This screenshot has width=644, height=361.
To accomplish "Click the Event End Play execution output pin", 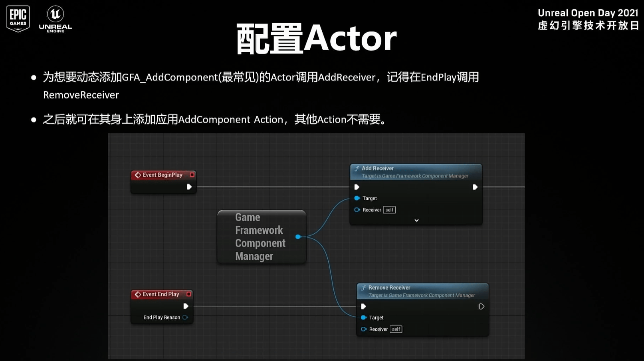I will click(186, 306).
